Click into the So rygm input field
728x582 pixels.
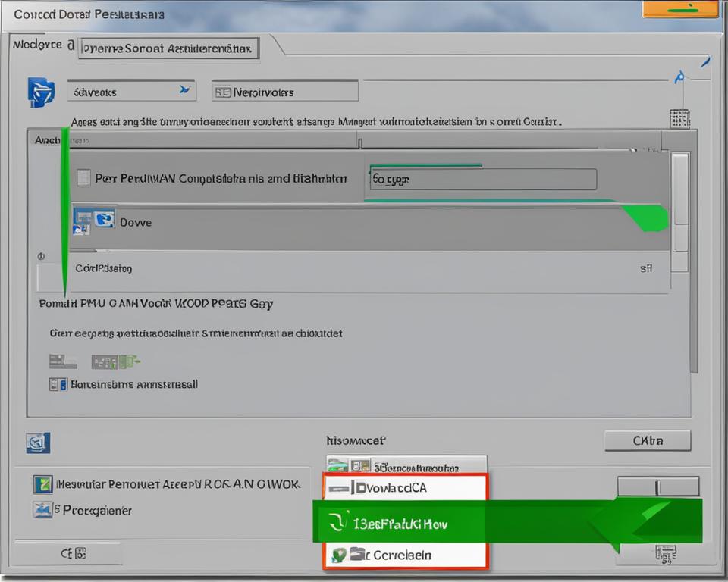point(483,179)
